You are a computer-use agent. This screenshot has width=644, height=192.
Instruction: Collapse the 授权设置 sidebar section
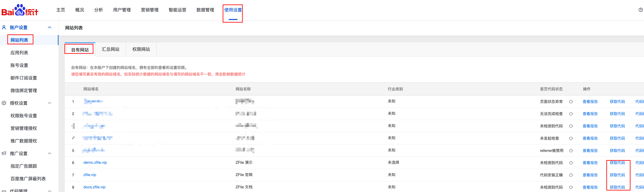tap(50, 103)
